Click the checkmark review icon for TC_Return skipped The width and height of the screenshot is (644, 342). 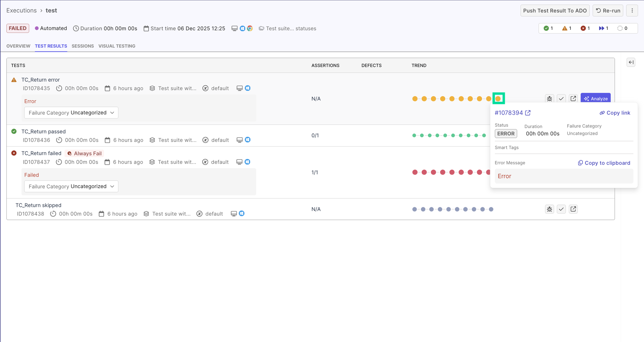pyautogui.click(x=561, y=209)
